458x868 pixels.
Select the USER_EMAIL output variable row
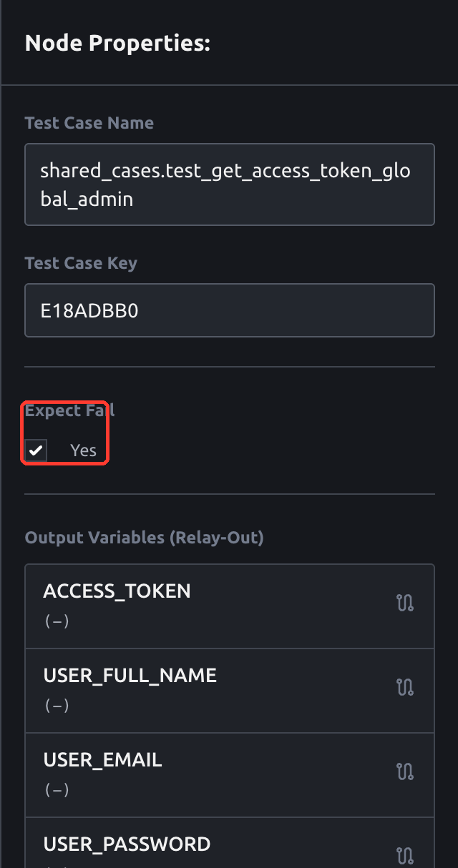coord(230,775)
